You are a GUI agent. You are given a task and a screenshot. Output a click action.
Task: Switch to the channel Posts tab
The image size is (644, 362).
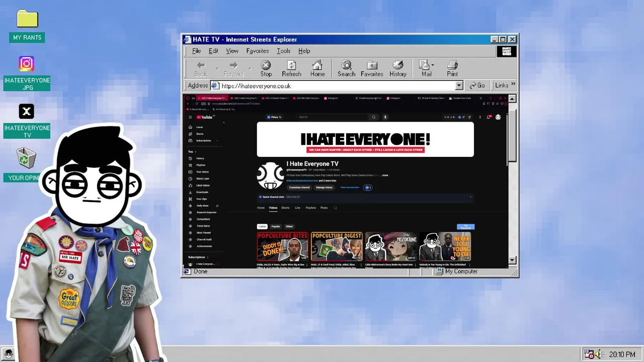(x=324, y=208)
